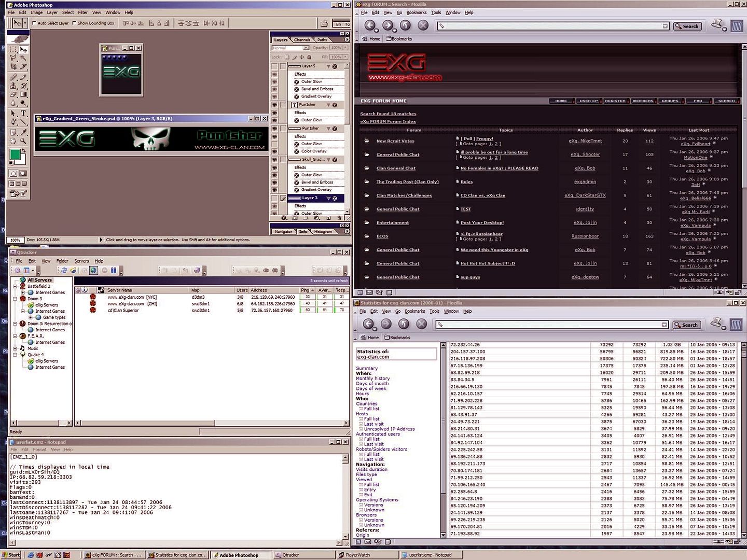Select the Type tool
The width and height of the screenshot is (747, 560).
click(x=24, y=113)
